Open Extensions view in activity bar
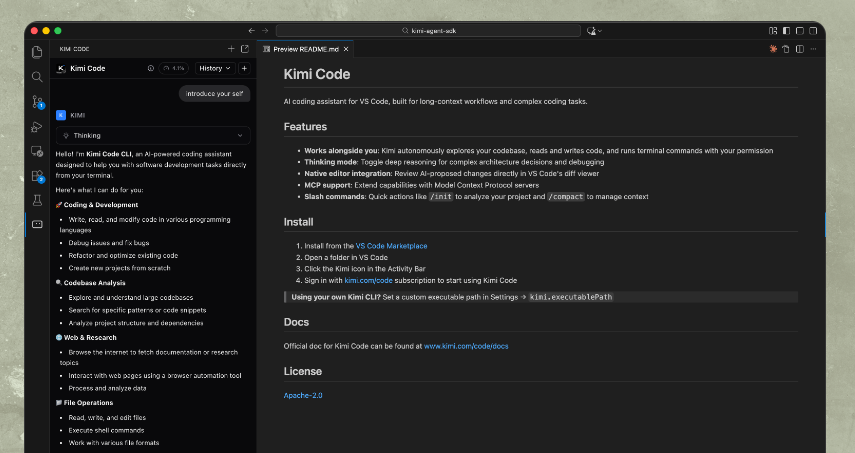The width and height of the screenshot is (855, 453). tap(37, 176)
